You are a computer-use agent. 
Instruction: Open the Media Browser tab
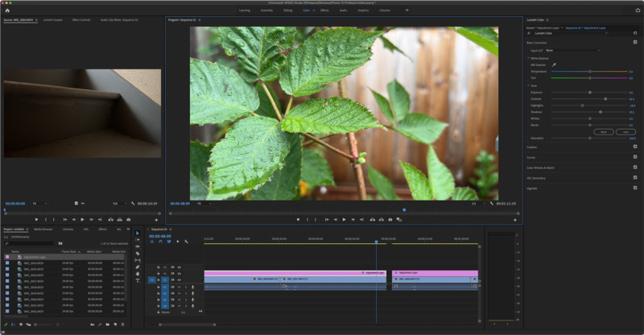[43, 229]
